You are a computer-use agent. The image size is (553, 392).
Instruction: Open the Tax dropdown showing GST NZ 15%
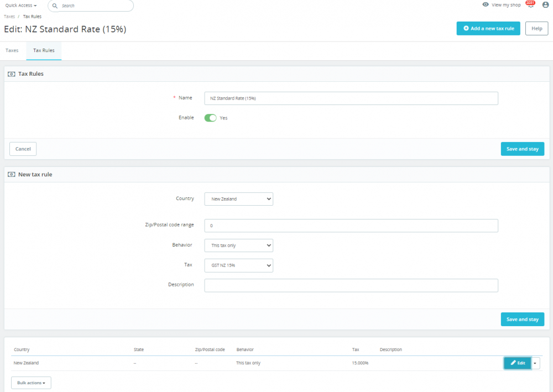(238, 265)
